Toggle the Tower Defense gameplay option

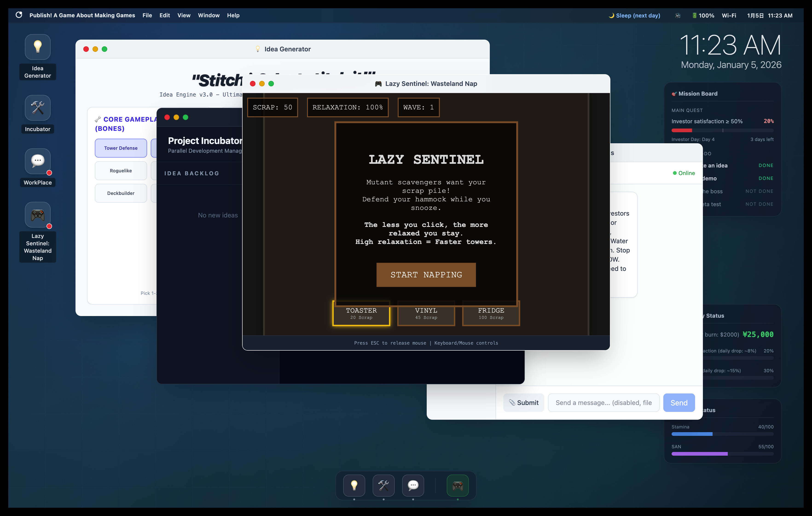(x=120, y=148)
